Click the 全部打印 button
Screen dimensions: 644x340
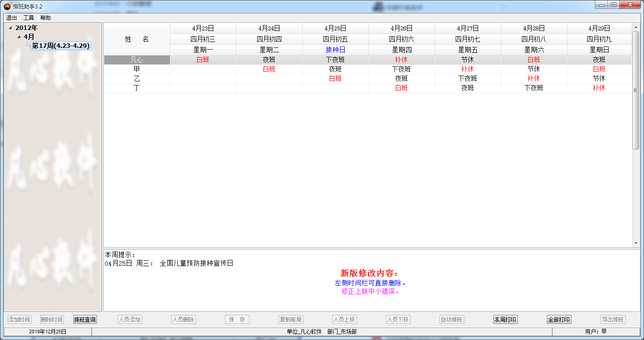559,319
